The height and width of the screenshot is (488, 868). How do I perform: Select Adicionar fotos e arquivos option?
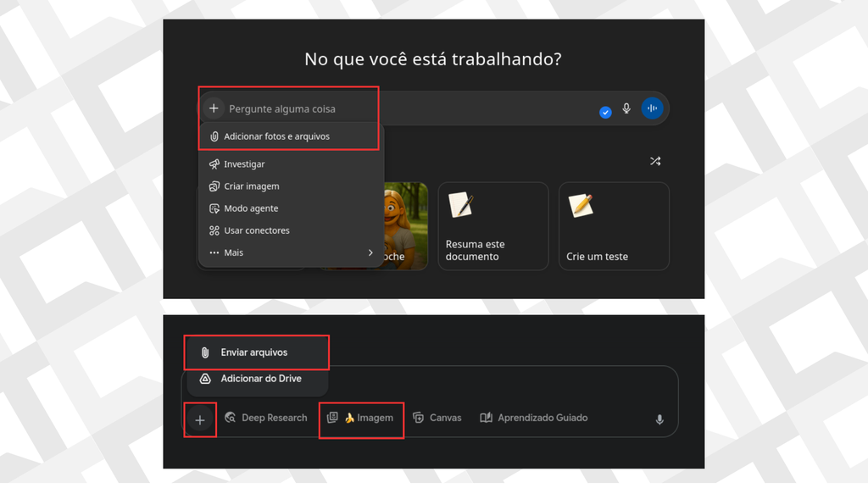tap(276, 136)
